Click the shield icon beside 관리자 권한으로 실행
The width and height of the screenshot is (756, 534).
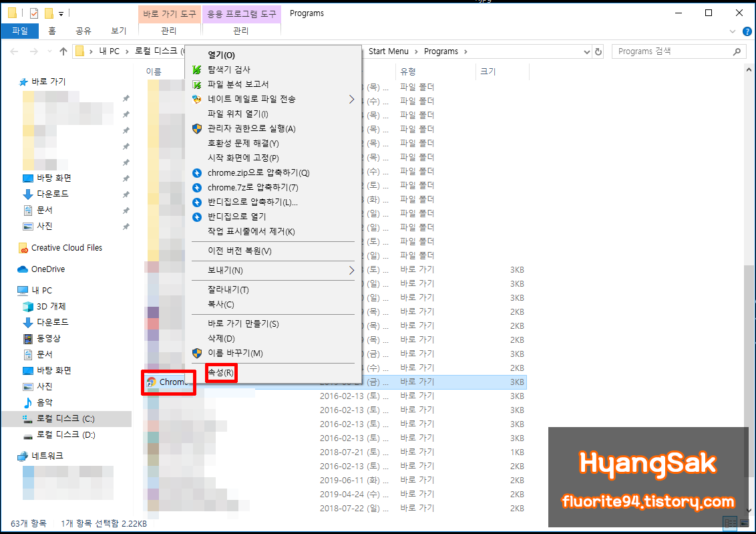tap(197, 129)
